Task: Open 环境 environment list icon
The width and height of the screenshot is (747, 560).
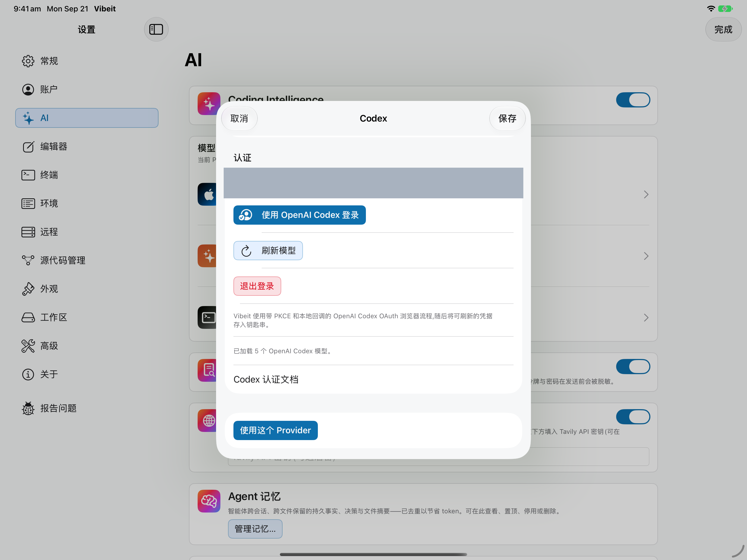Action: pos(28,203)
